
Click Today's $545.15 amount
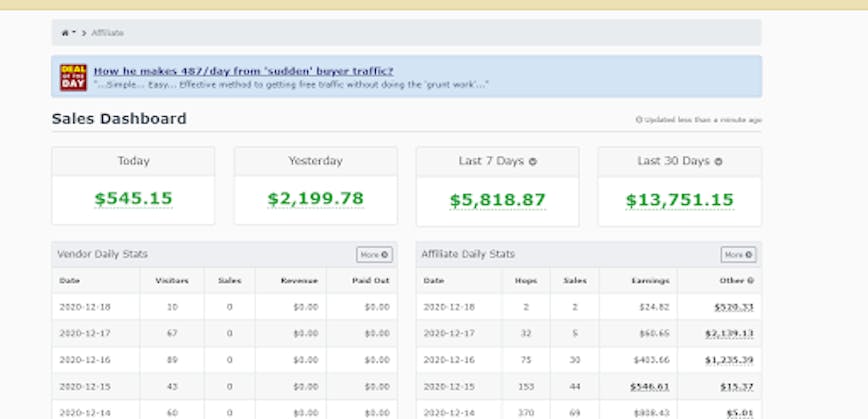(133, 199)
